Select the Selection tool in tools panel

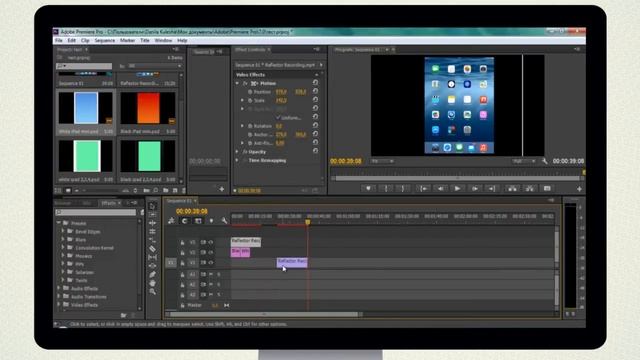(153, 206)
